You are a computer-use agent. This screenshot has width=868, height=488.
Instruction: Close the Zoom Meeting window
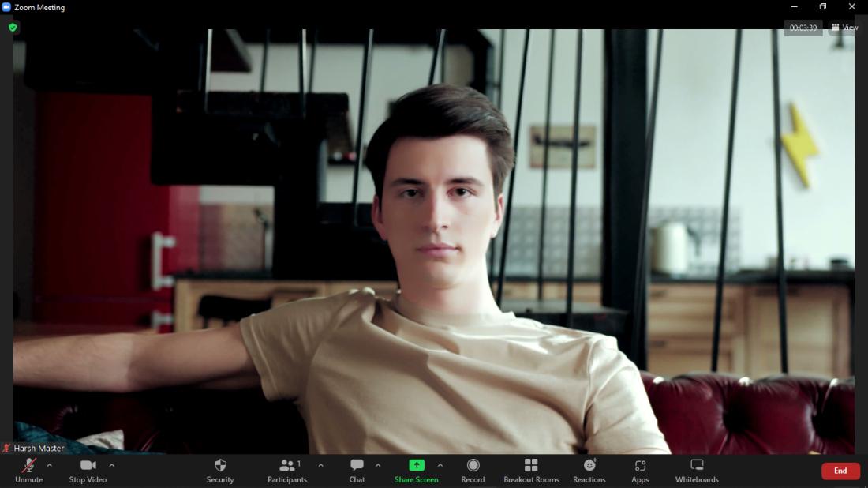click(x=852, y=6)
